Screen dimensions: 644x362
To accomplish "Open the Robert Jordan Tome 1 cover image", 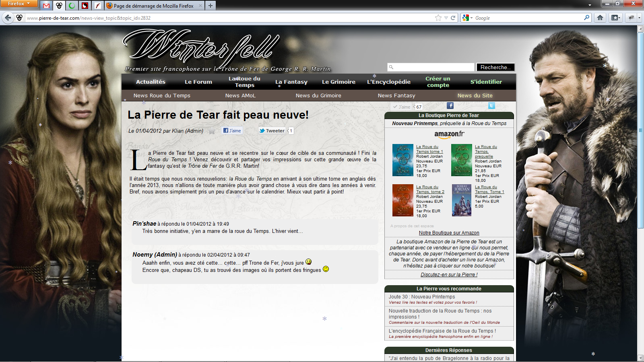I will [x=462, y=200].
